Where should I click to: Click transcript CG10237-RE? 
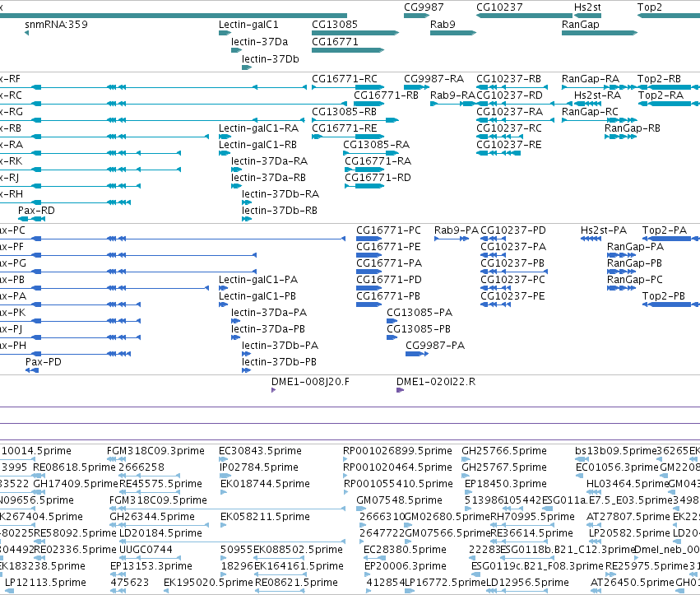click(x=498, y=153)
